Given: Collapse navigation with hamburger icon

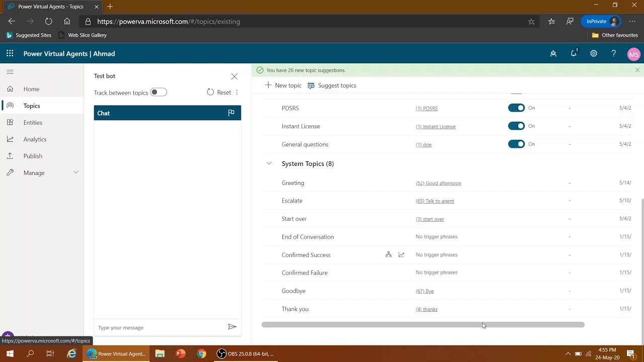Looking at the screenshot, I should point(10,72).
